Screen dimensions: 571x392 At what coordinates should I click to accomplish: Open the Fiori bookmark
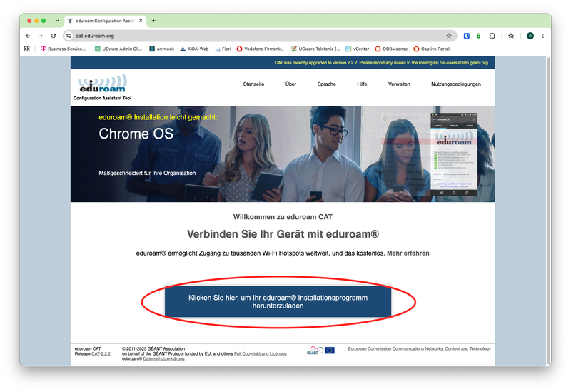coord(223,49)
